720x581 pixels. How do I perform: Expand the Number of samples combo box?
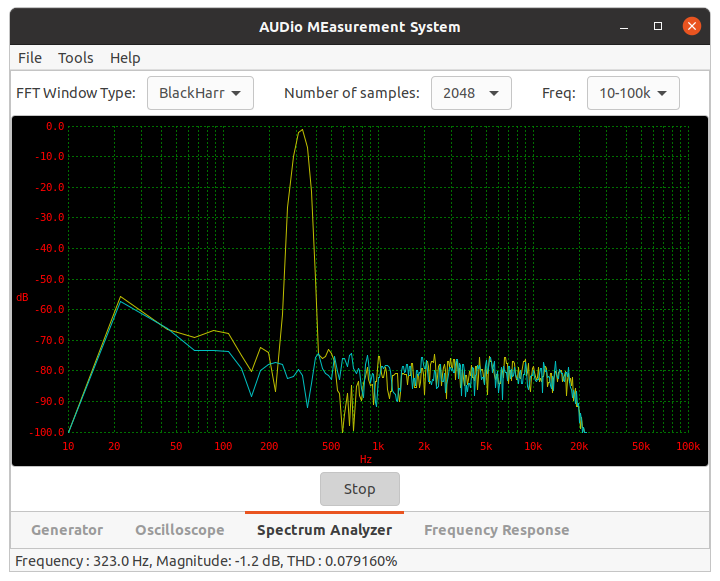pos(471,93)
